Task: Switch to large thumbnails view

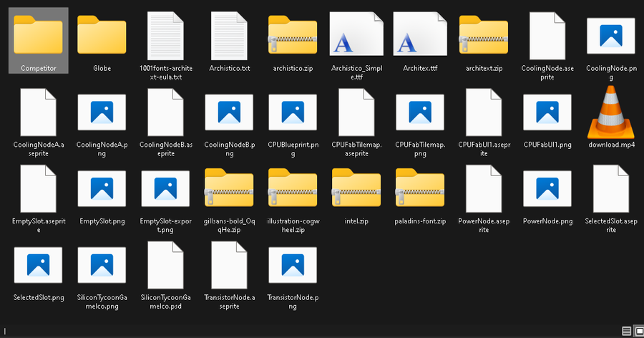Action: pos(639,331)
